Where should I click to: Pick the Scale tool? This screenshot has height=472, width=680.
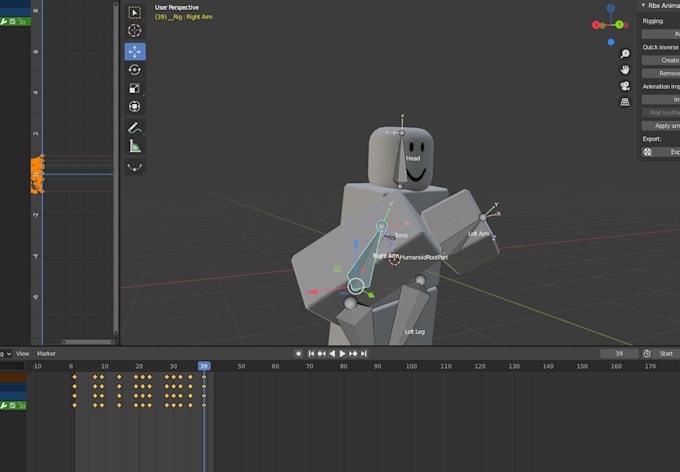(x=135, y=88)
